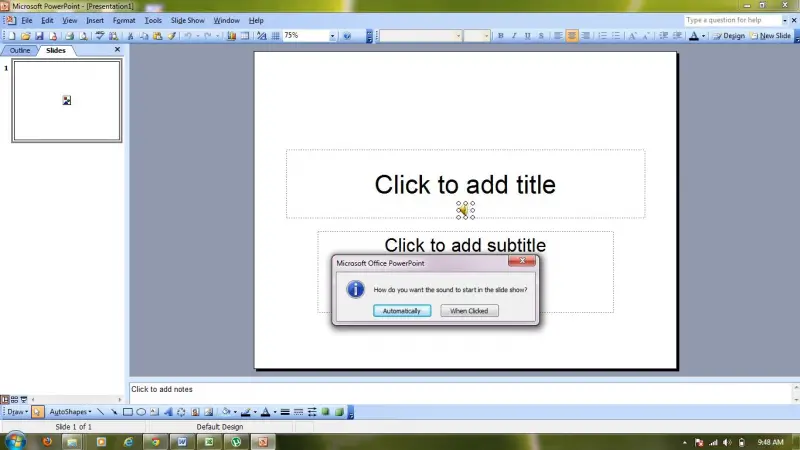Open the Format menu
This screenshot has width=800, height=450.
[x=124, y=20]
